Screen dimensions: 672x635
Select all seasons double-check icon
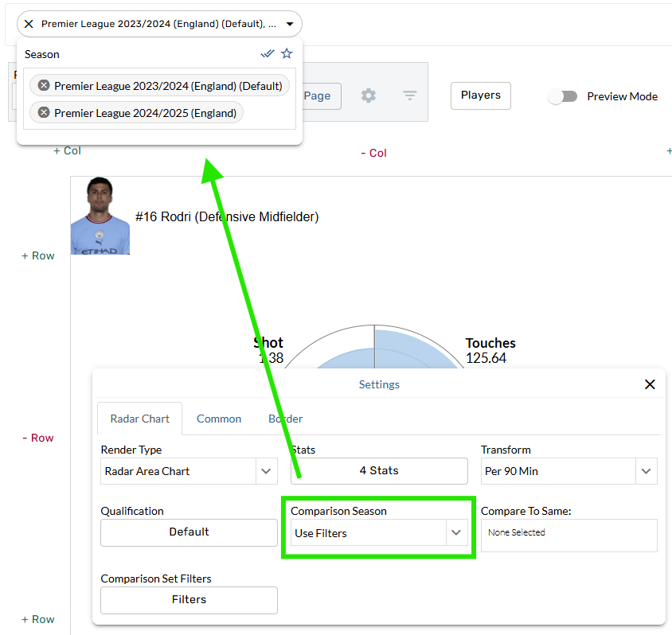pyautogui.click(x=268, y=54)
